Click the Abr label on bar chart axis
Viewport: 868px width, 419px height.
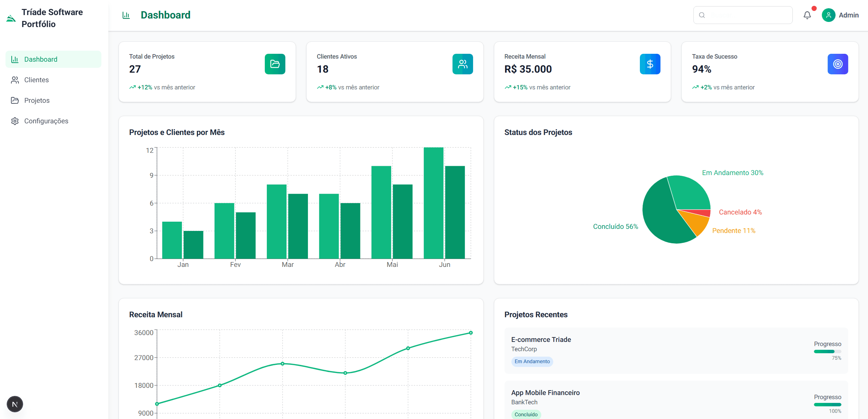(340, 264)
